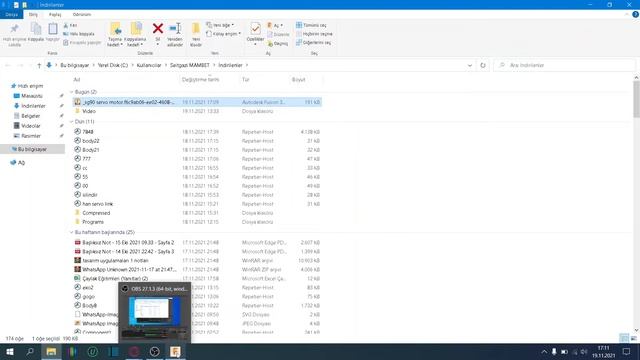
Task: Switch to the Görünüm ribbon tab
Action: point(82,14)
